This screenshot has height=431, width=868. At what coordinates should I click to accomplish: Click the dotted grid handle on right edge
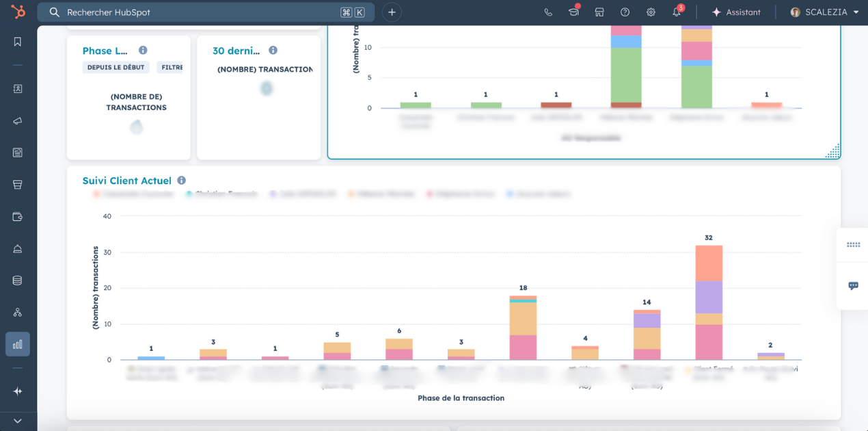[x=853, y=245]
